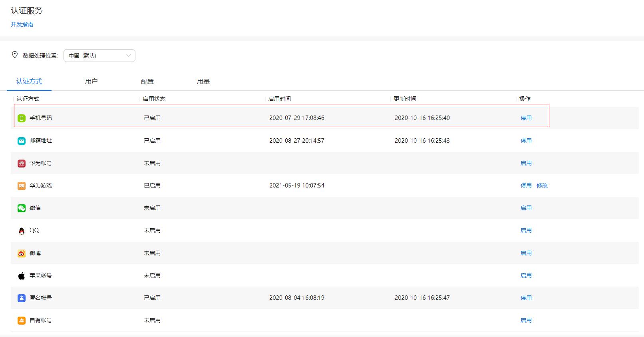This screenshot has width=644, height=337.
Task: Click the orange Huawei Games controller icon
Action: click(x=22, y=185)
